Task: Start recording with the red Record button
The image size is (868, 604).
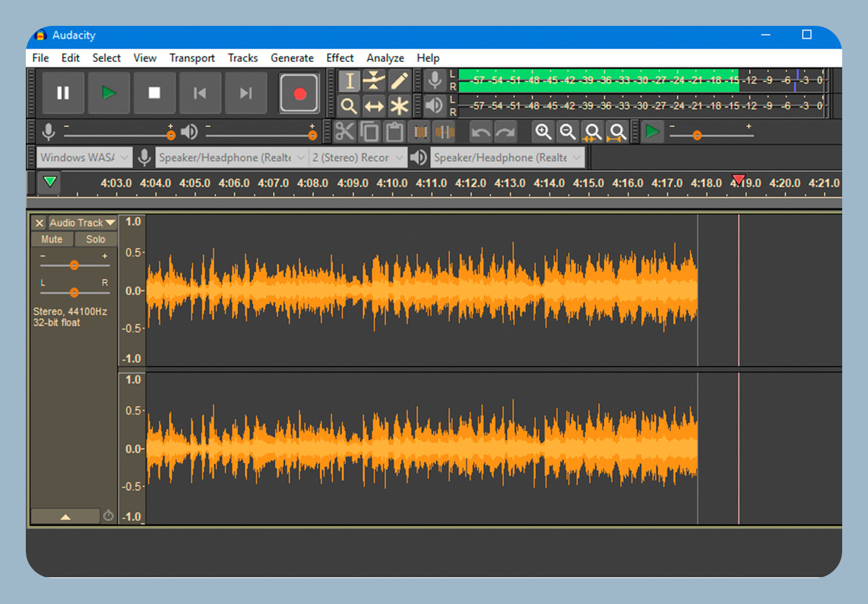Action: (300, 94)
